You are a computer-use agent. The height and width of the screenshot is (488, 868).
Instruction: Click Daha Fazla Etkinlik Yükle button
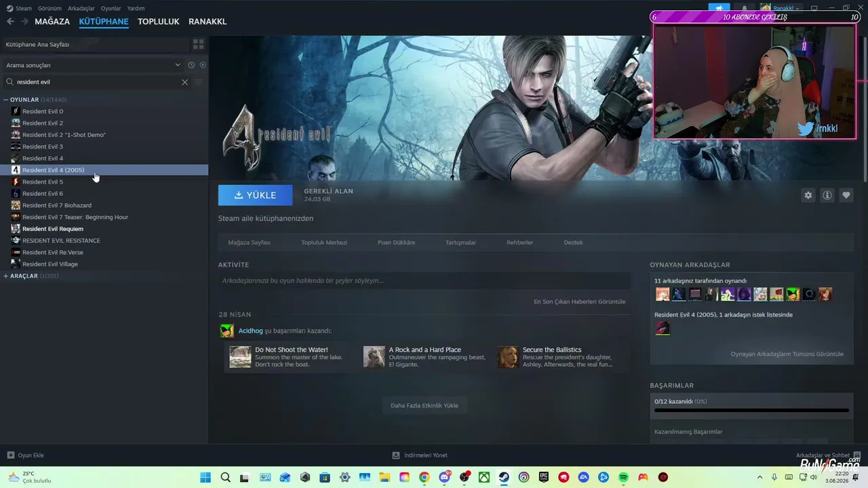425,405
